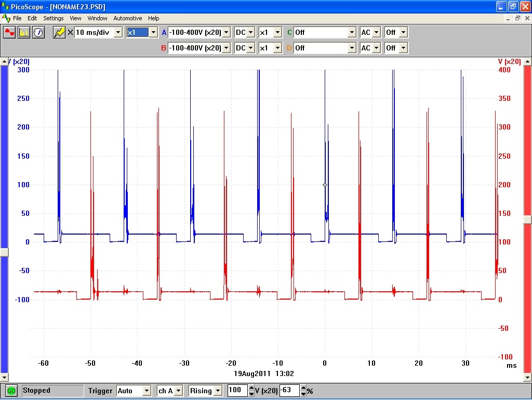Open the Rising trigger direction dropdown
The width and height of the screenshot is (532, 400).
click(218, 391)
